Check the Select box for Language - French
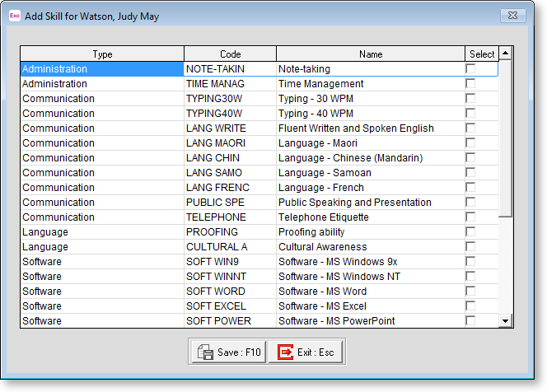The width and height of the screenshot is (547, 392). click(x=470, y=188)
